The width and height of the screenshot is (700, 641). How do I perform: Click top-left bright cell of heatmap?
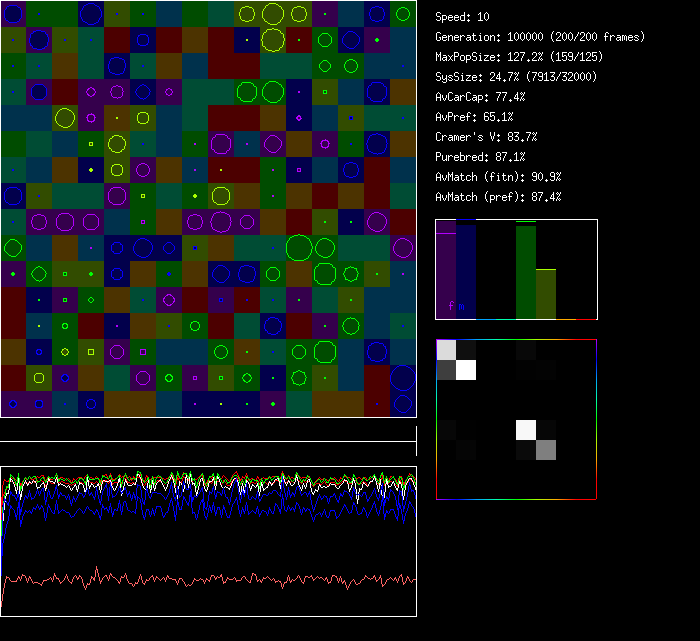[x=446, y=349]
